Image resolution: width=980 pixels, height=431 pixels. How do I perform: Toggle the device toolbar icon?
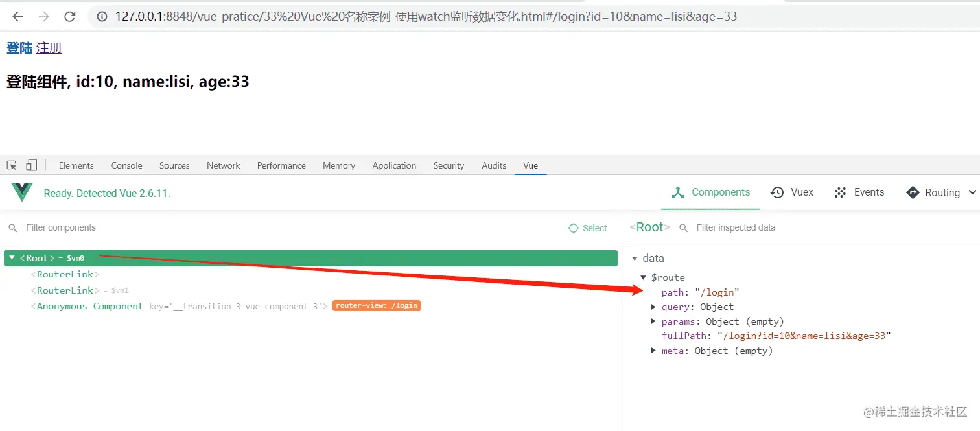tap(31, 165)
